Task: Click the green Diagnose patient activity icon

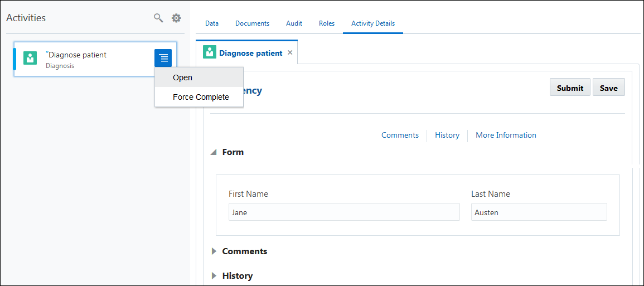Action: point(30,58)
